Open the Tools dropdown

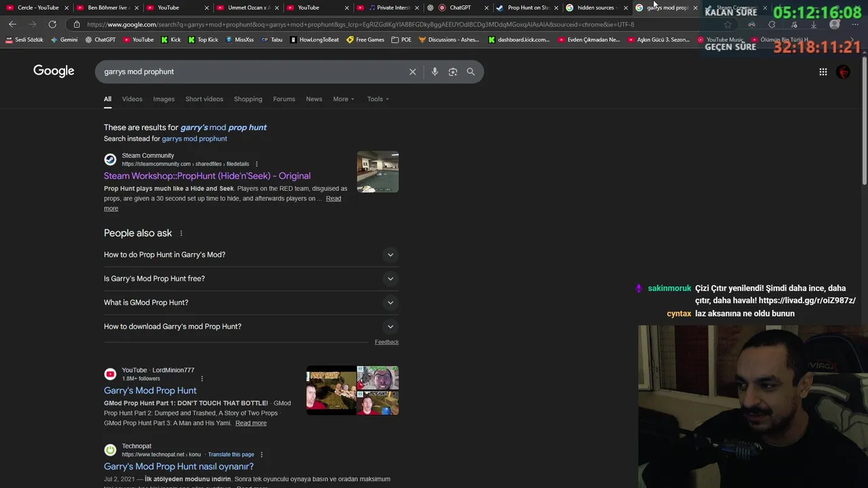[x=378, y=99]
